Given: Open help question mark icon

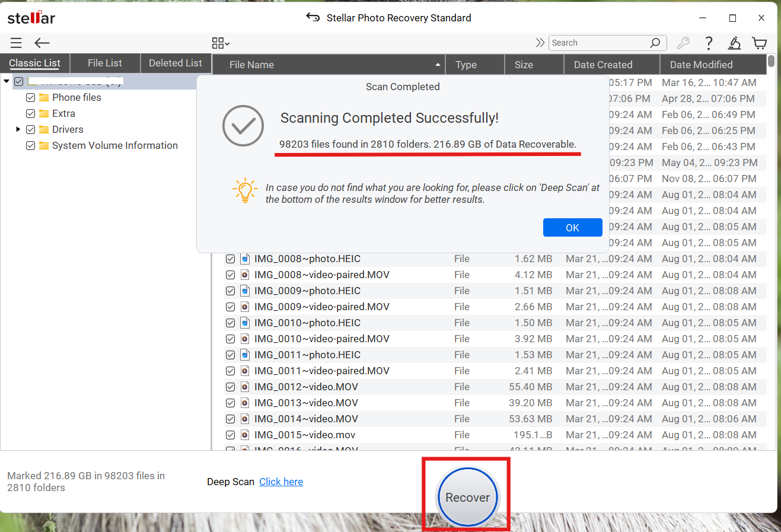Looking at the screenshot, I should (x=709, y=43).
